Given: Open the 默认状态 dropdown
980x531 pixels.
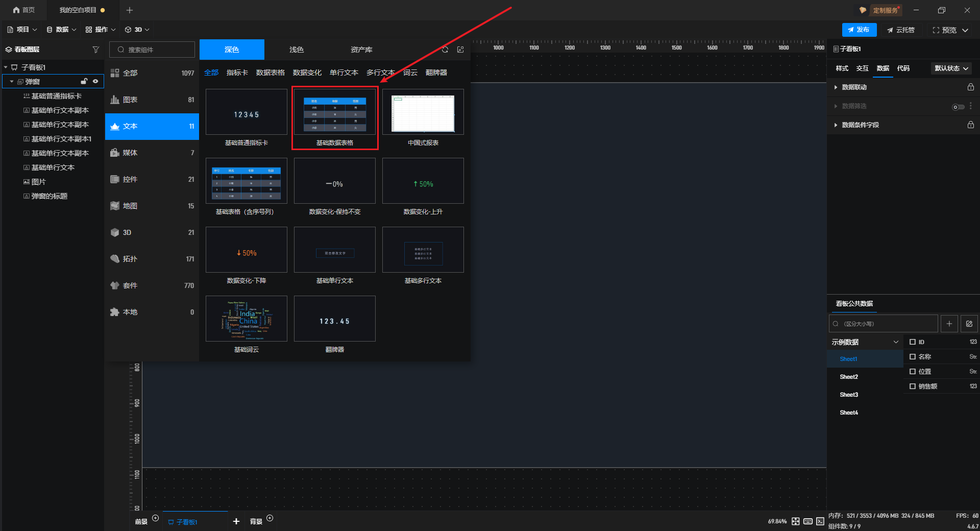Looking at the screenshot, I should [951, 68].
